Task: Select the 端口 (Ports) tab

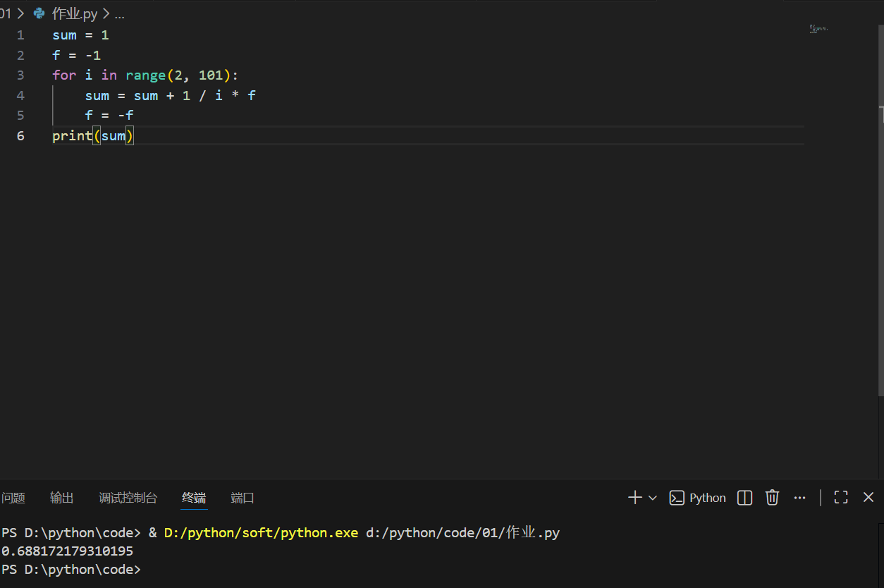Action: pos(242,497)
